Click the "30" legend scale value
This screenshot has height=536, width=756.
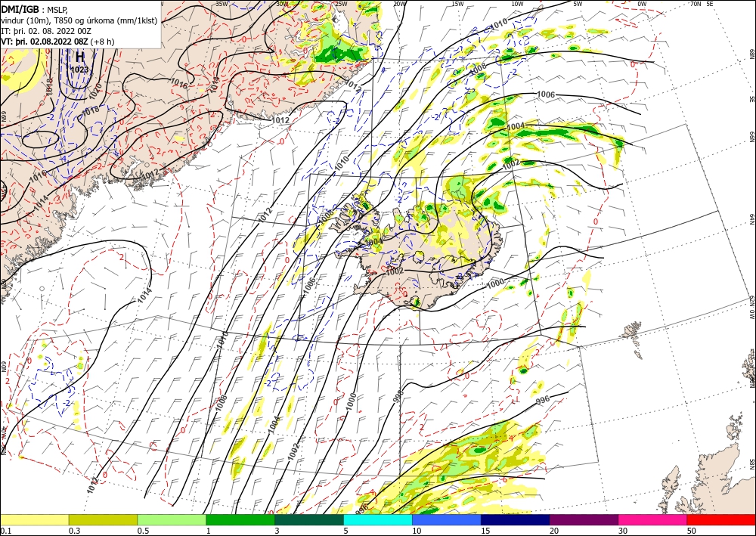point(623,531)
